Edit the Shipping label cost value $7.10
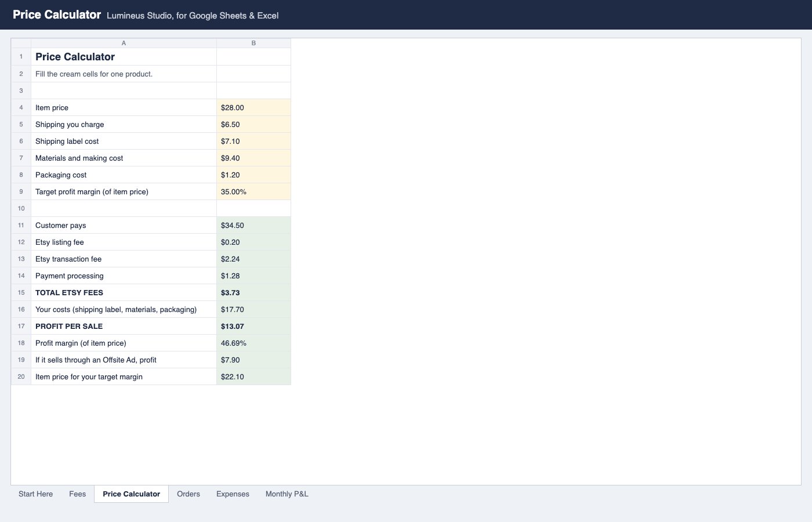This screenshot has width=812, height=522. [253, 141]
